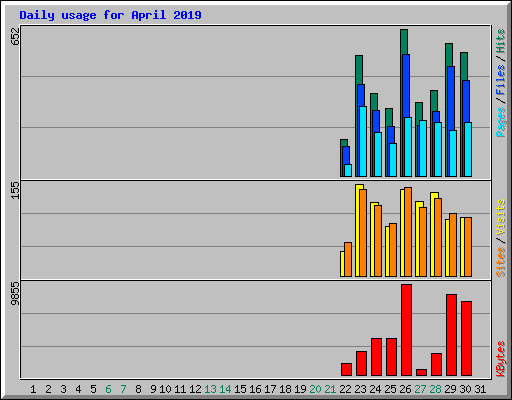Click day number '9' on x-axis
Viewport: 512px width, 400px height.
click(x=153, y=389)
